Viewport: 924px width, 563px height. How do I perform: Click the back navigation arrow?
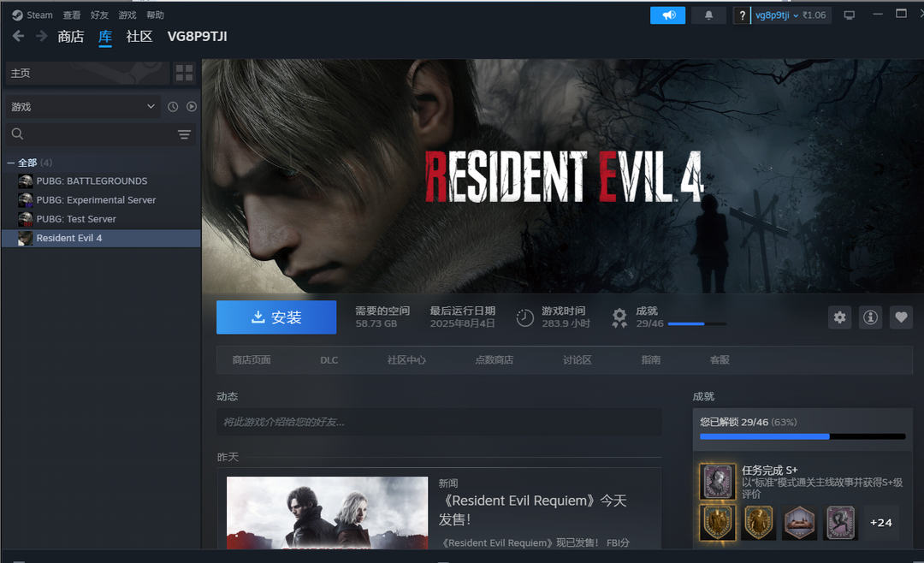coord(18,36)
